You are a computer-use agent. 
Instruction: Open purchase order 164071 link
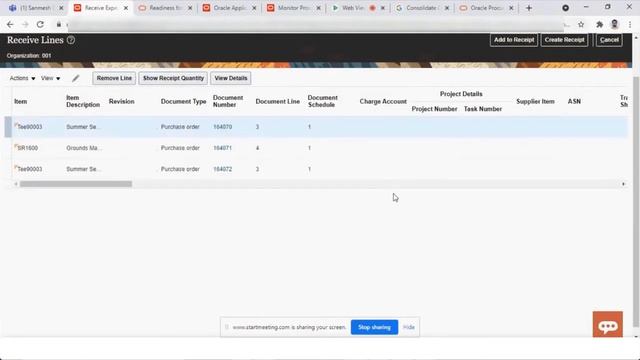[222, 148]
